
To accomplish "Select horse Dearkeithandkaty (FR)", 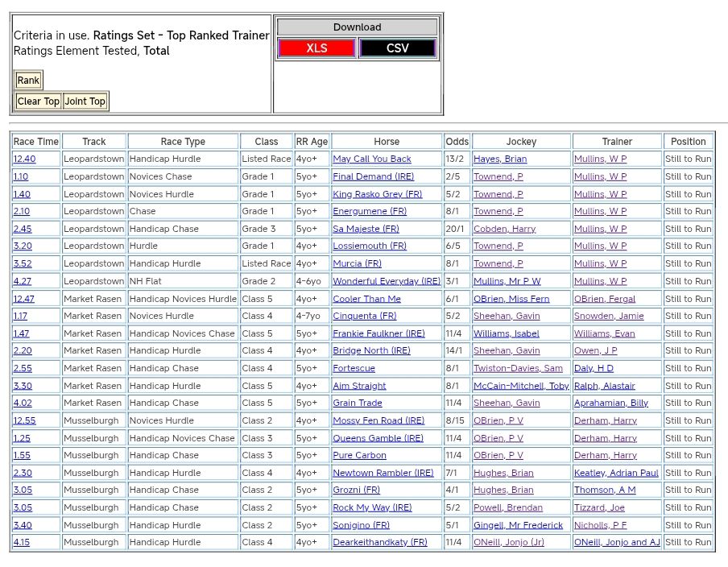I will tap(380, 543).
